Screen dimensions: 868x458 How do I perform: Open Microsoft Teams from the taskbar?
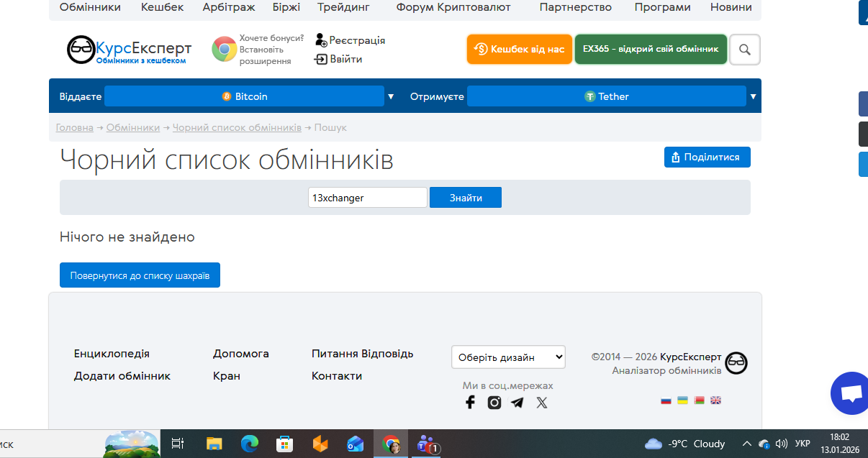[426, 444]
